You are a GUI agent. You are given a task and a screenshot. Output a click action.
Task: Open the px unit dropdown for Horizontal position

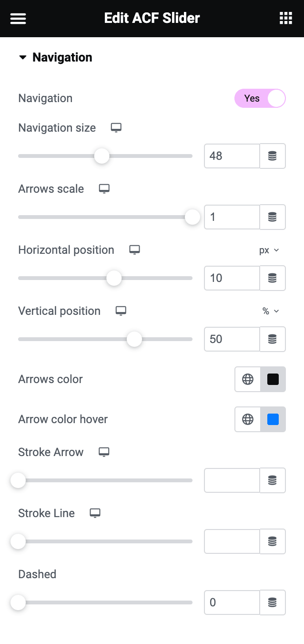(x=270, y=250)
